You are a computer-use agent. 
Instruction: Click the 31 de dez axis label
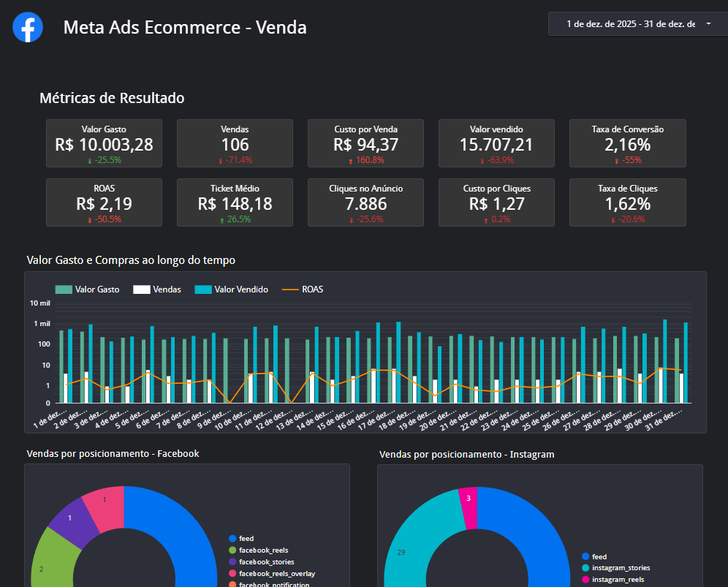coord(663,420)
